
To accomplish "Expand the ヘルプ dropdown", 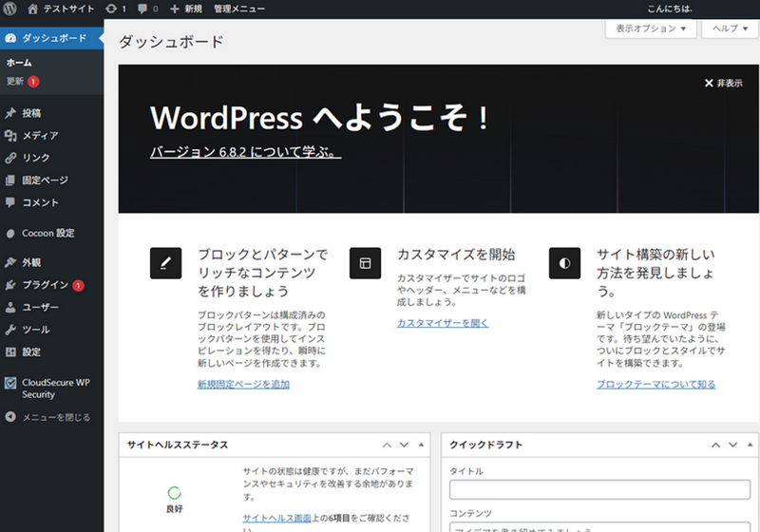I will 730,28.
